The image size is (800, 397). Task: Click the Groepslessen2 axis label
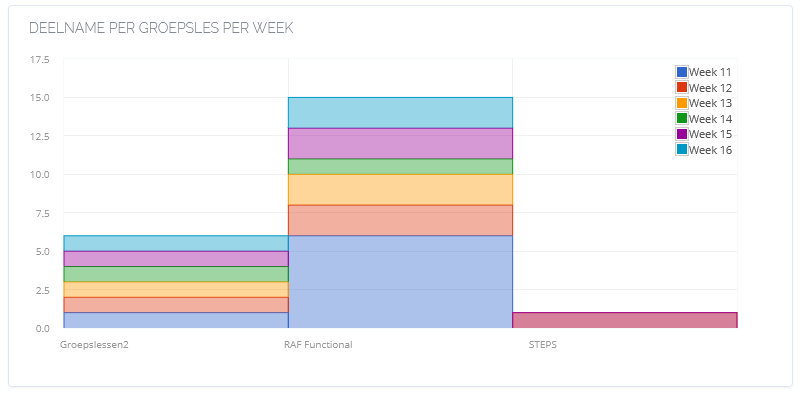pos(94,344)
